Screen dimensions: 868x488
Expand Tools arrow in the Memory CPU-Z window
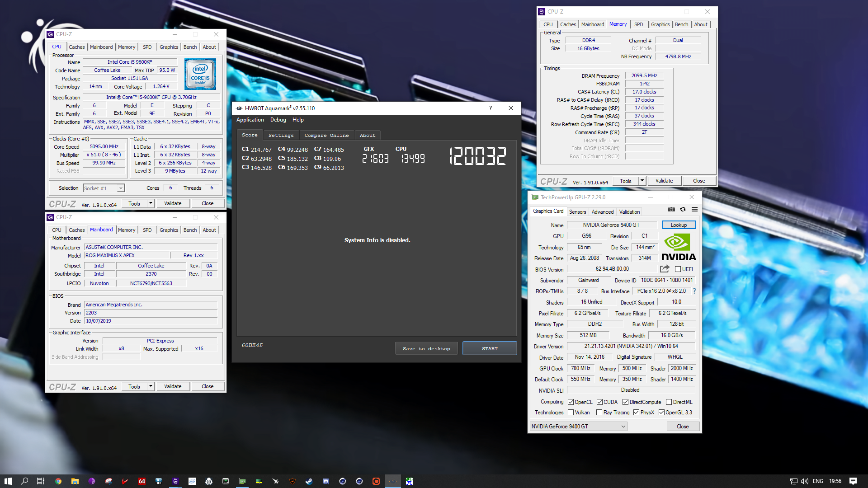642,181
